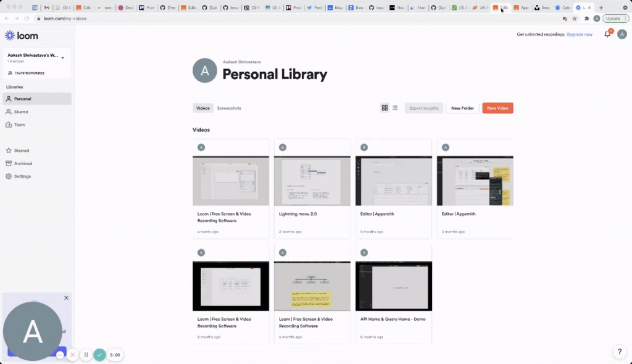The image size is (632, 364).
Task: Click the orange New Video button
Action: (x=497, y=108)
